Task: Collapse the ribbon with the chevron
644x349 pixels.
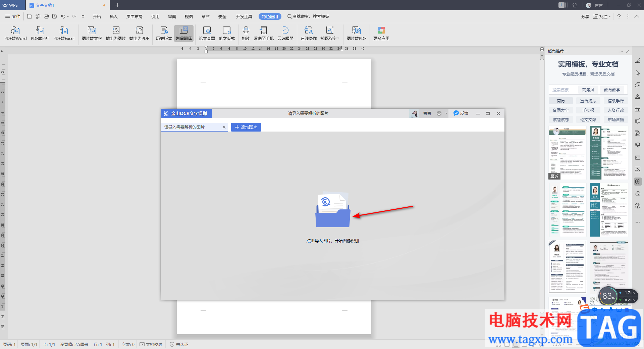Action: click(637, 16)
